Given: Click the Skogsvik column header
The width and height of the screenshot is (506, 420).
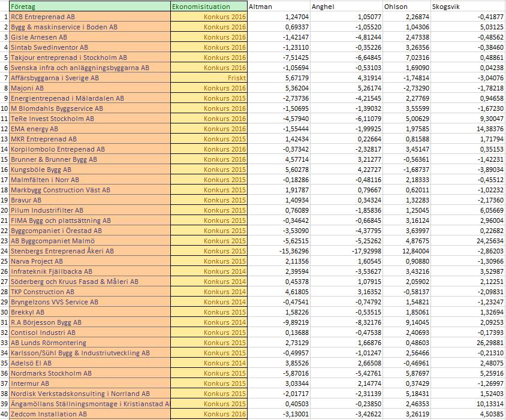Looking at the screenshot, I should (468, 7).
